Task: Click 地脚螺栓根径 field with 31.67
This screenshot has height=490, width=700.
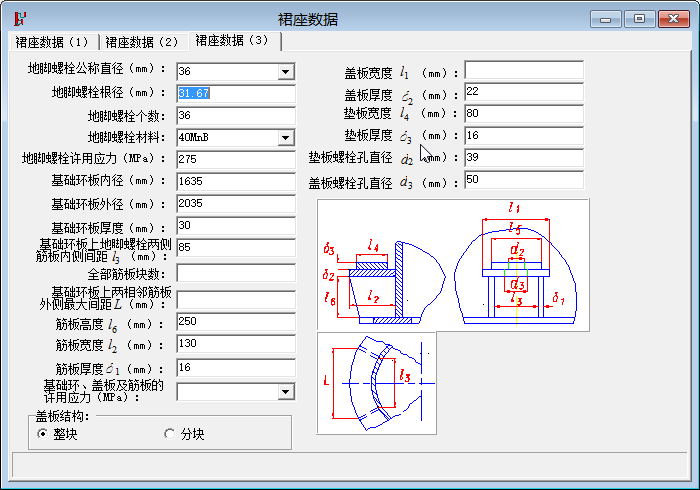Action: tap(236, 94)
